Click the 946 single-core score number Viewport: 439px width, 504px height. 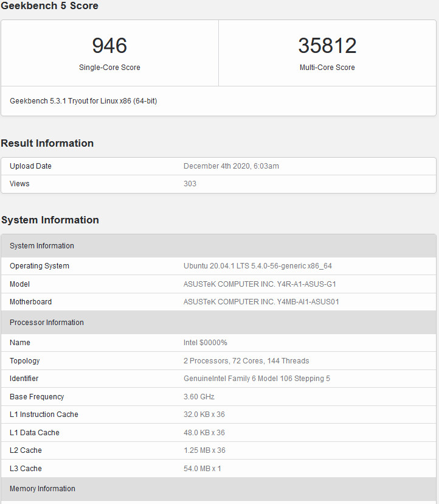tap(109, 45)
